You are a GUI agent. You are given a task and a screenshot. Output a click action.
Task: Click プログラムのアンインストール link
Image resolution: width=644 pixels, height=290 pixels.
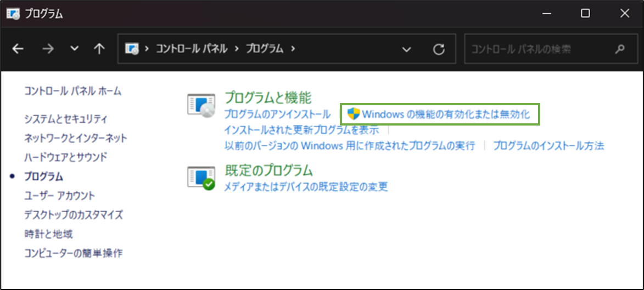277,114
